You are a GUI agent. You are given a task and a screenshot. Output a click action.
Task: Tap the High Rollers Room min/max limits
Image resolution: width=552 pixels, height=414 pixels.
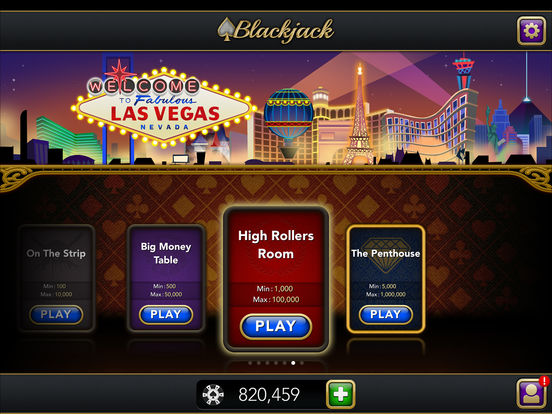click(x=276, y=294)
